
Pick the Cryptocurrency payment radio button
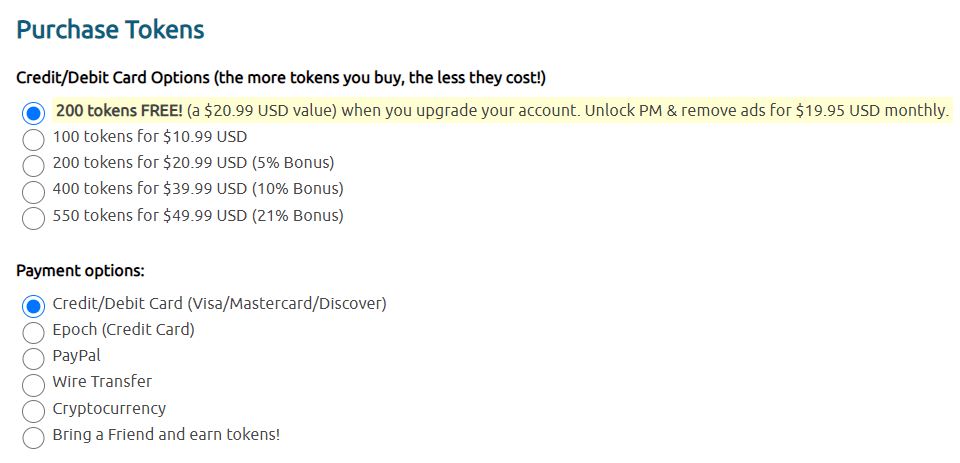34,410
